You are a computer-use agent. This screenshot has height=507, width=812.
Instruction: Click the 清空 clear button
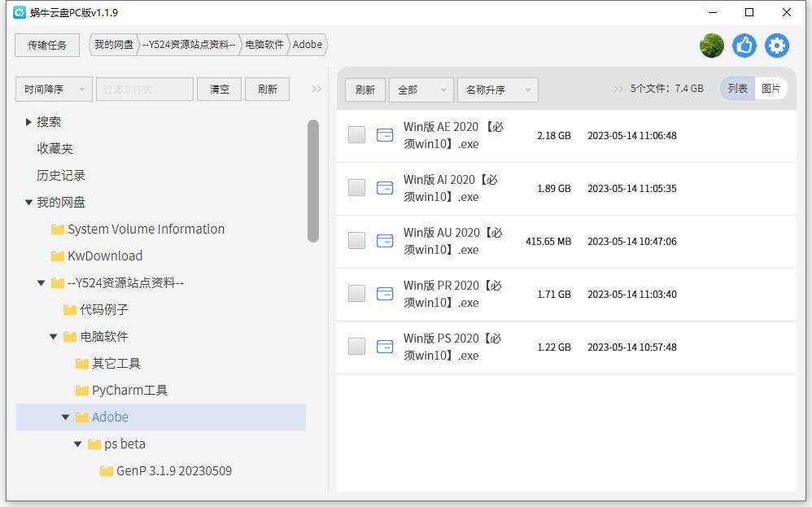click(219, 90)
